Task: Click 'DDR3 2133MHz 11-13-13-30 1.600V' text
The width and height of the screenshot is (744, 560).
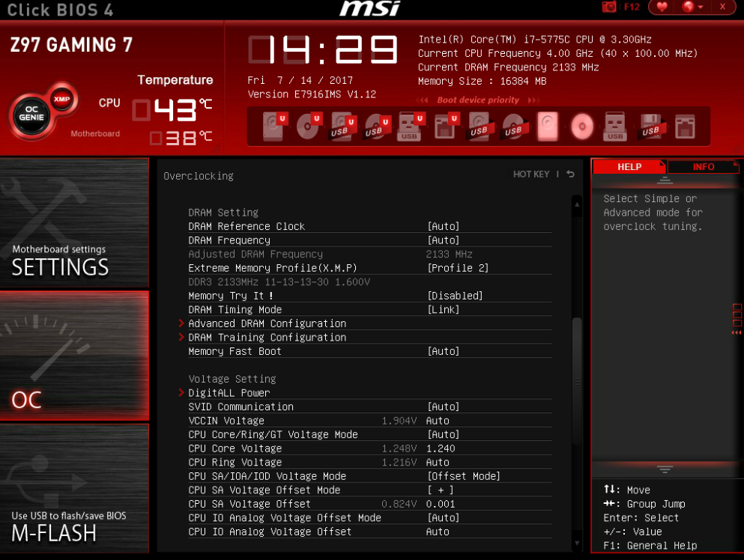Action: click(279, 281)
